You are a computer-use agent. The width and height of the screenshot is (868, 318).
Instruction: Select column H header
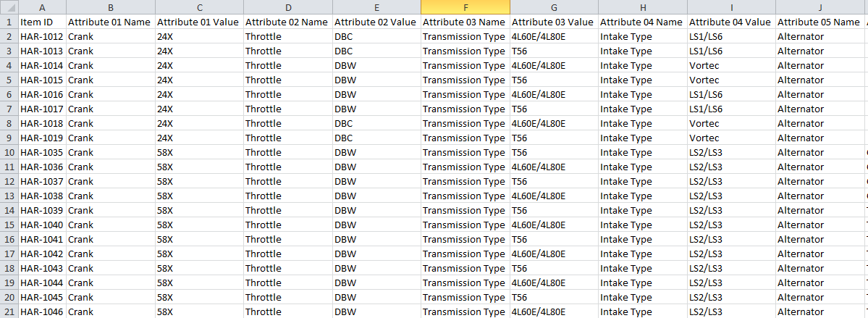(643, 7)
